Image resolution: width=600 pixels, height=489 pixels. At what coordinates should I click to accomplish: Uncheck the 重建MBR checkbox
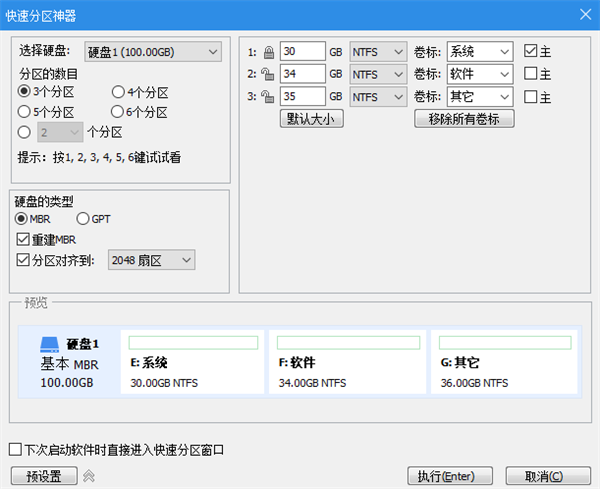(23, 240)
